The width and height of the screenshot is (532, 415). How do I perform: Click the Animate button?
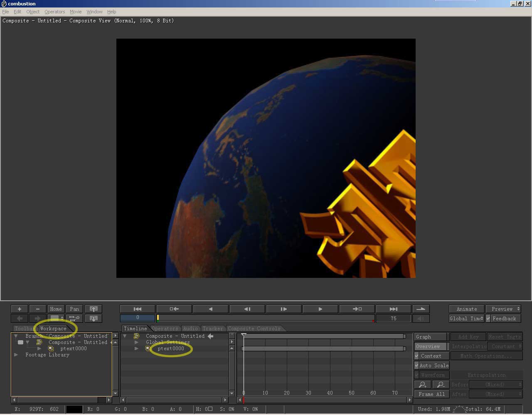pos(466,309)
